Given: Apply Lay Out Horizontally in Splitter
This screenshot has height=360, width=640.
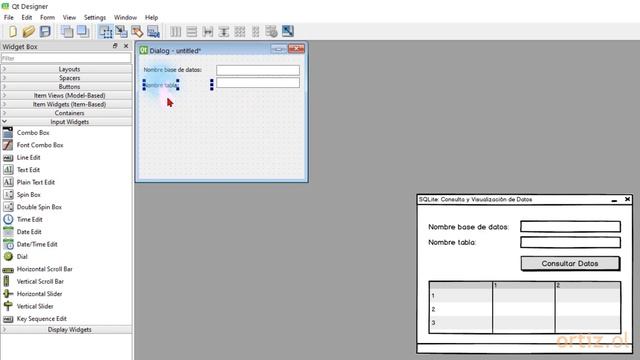Looking at the screenshot, I should 208,31.
